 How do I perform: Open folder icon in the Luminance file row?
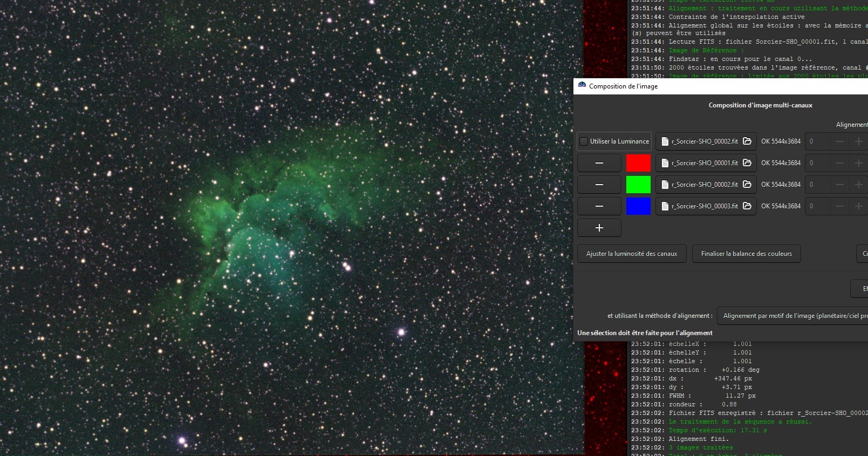point(747,141)
